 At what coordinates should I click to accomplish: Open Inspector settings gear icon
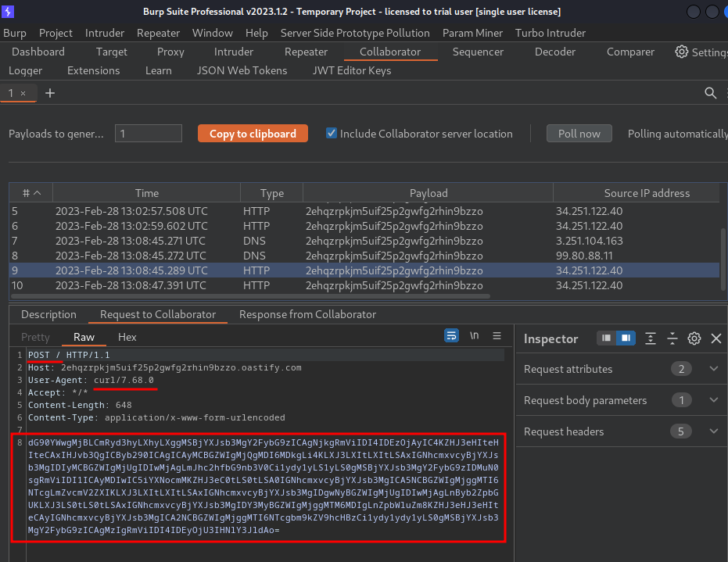[x=694, y=338]
